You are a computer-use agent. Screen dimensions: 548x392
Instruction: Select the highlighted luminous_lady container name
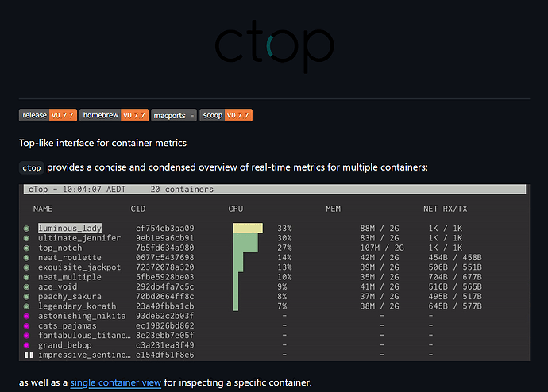pos(70,229)
